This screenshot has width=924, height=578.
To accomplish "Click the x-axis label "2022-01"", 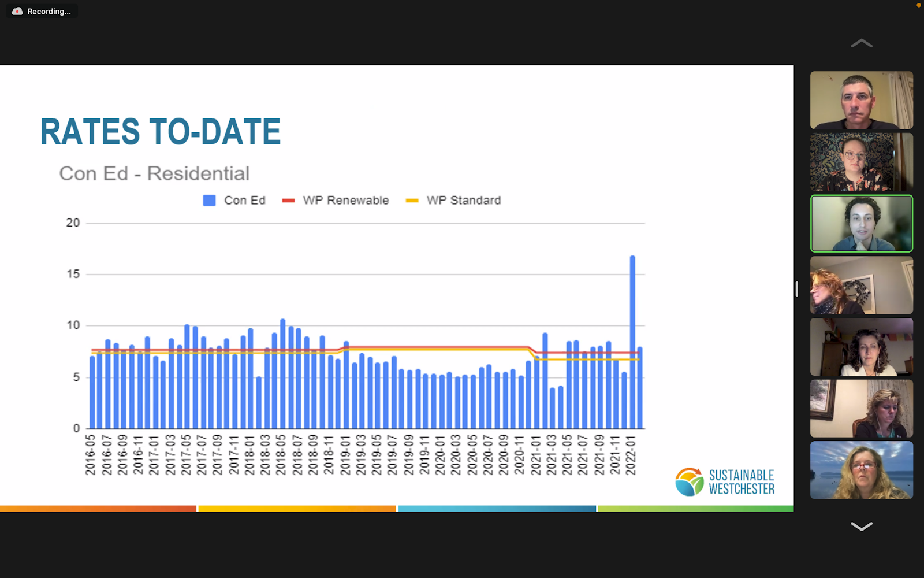I will 631,455.
